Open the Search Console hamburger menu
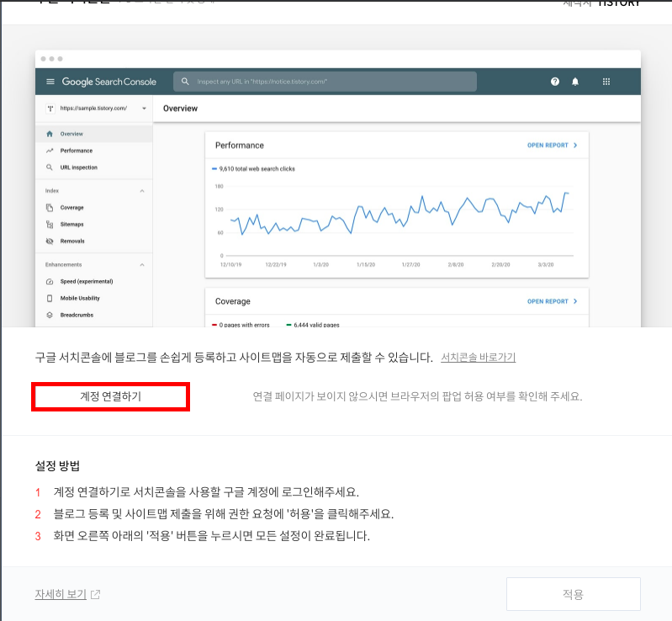Viewport: 672px width, 621px height. tap(50, 82)
